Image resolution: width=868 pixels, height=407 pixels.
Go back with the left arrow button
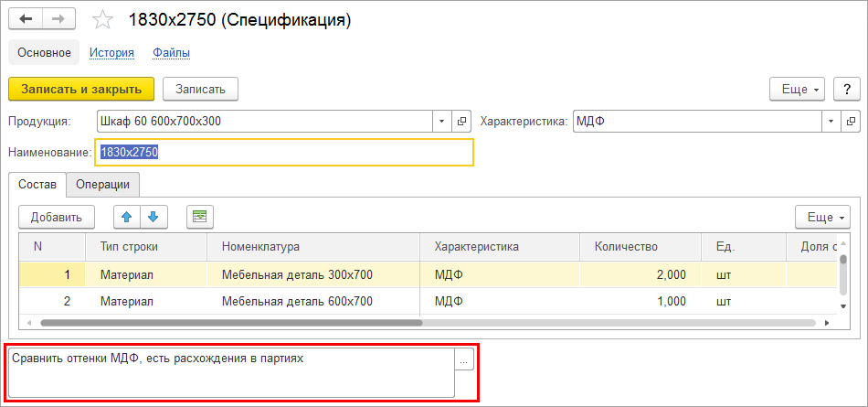point(26,19)
